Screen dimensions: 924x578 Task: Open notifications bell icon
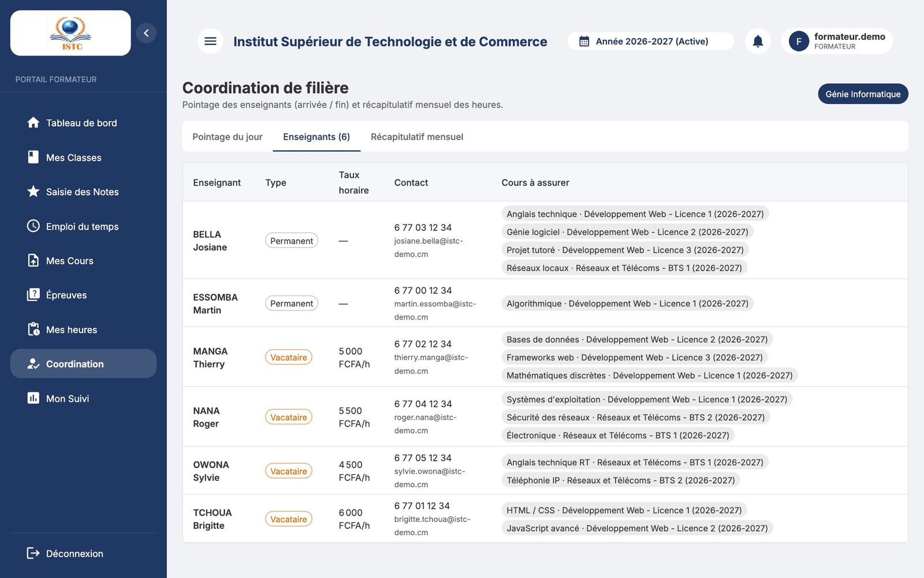[x=758, y=41]
